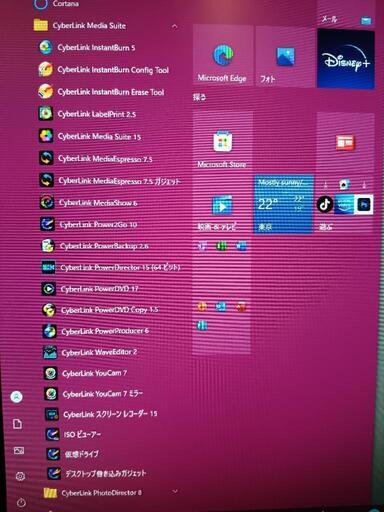384x512 pixels.
Task: Collapse the CyberLink Media Suite folder
Action: (x=174, y=26)
